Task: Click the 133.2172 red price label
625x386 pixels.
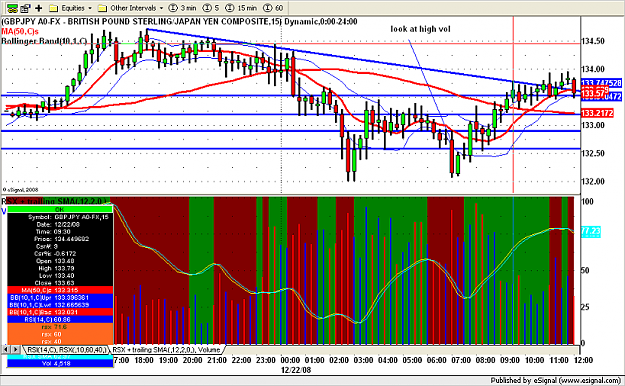Action: pyautogui.click(x=597, y=113)
